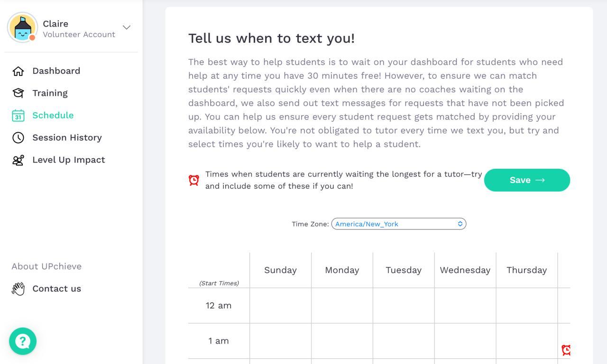Screen dimensions: 607x364
Task: Toggle Tuesday 1 am availability cell
Action: pos(404,341)
